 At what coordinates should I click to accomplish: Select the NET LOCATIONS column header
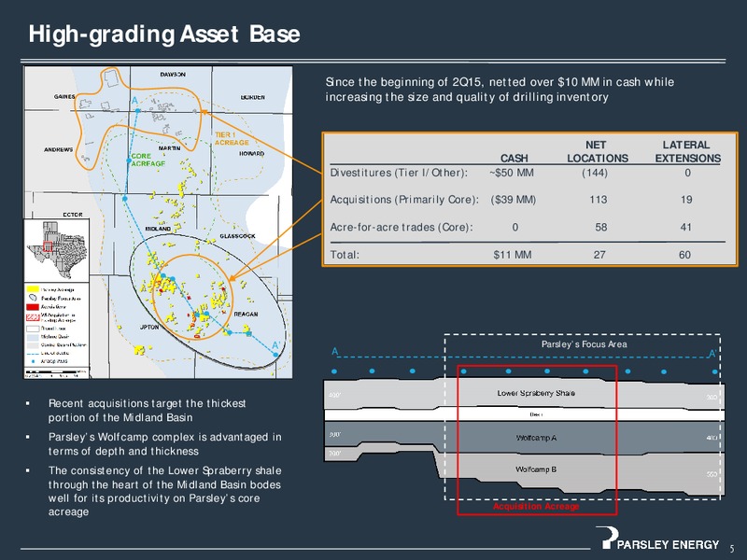[x=598, y=151]
